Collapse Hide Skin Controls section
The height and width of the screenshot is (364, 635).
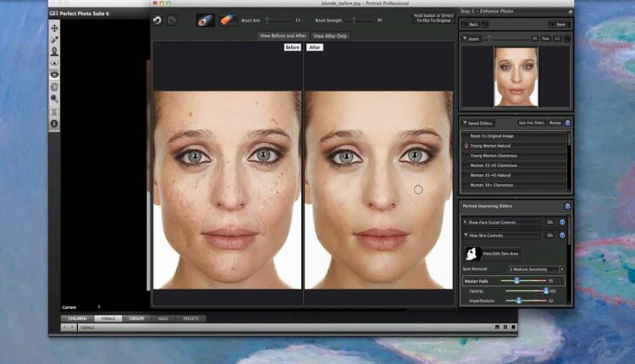466,234
